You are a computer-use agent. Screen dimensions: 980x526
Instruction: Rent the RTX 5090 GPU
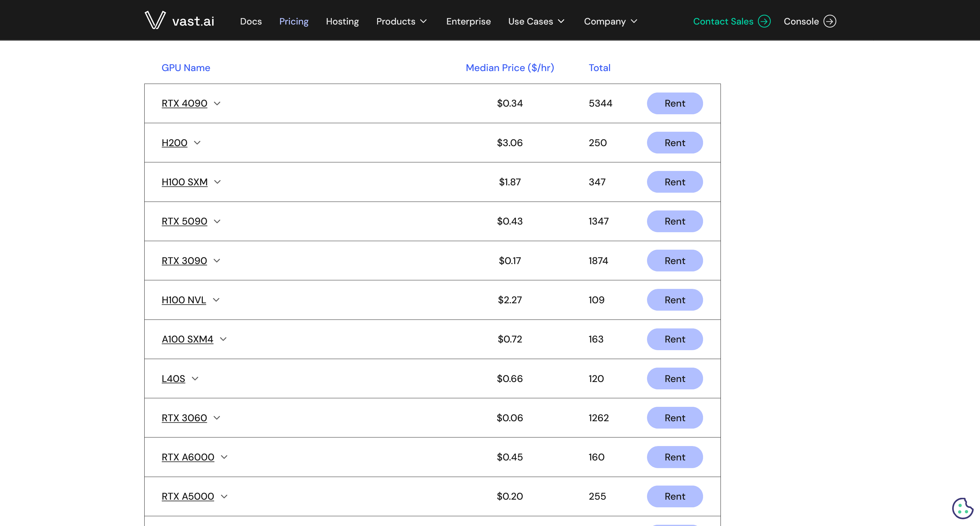[675, 221]
